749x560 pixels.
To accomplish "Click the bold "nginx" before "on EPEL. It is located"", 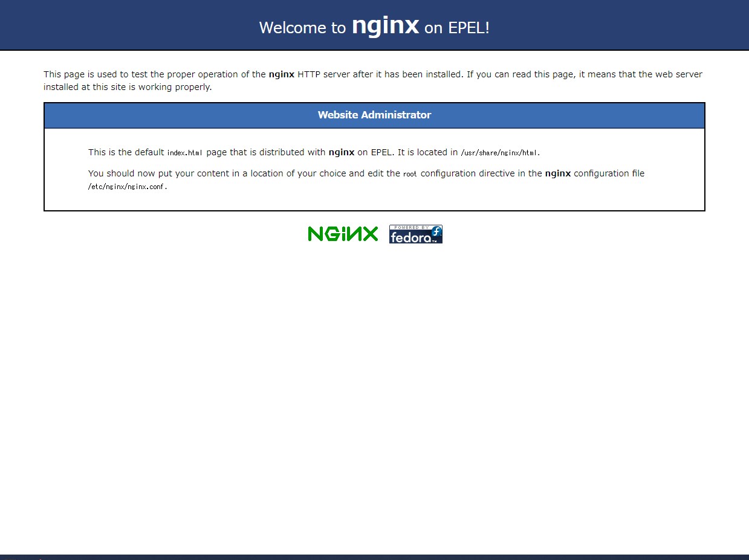I will pos(342,152).
